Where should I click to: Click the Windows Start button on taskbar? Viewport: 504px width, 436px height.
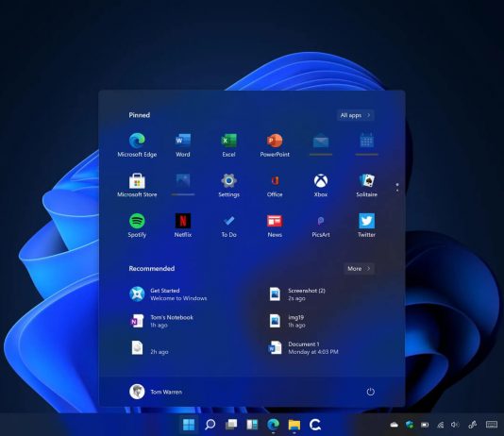[x=189, y=425]
